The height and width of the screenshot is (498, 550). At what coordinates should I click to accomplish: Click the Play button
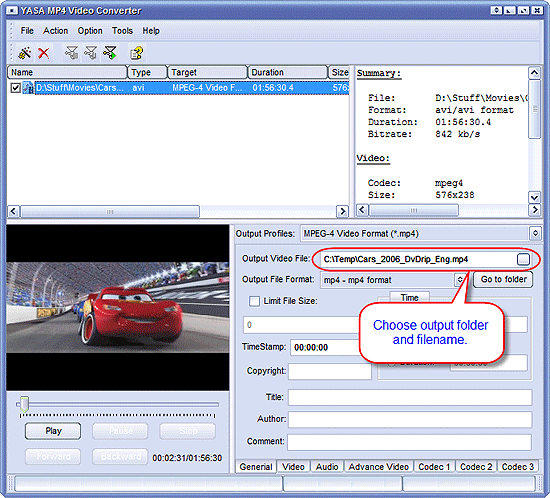(x=53, y=431)
